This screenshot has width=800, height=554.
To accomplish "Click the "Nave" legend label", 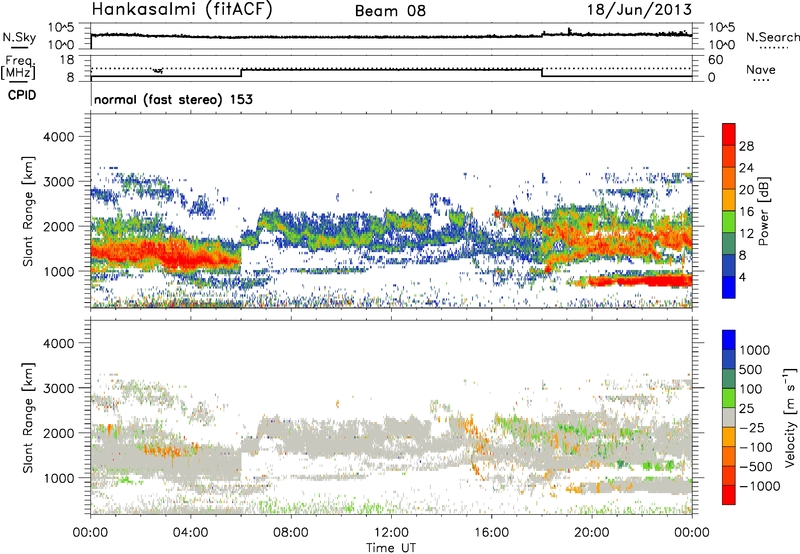I will click(x=761, y=70).
